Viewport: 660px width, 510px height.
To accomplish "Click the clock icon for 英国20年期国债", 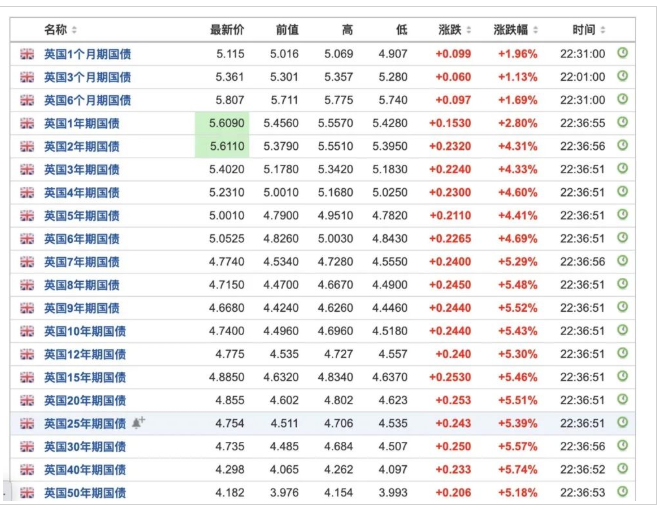I will 622,400.
